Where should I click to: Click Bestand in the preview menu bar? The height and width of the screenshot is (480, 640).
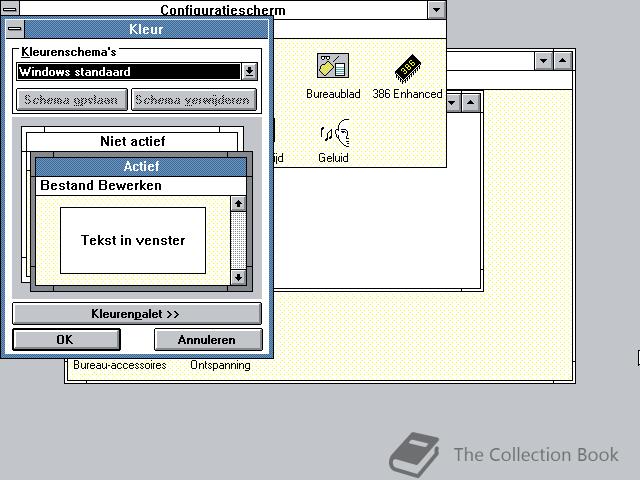(67, 185)
